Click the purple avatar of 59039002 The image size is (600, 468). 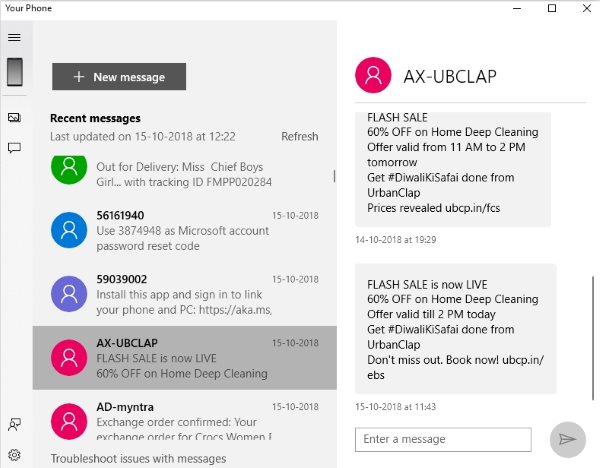point(69,294)
